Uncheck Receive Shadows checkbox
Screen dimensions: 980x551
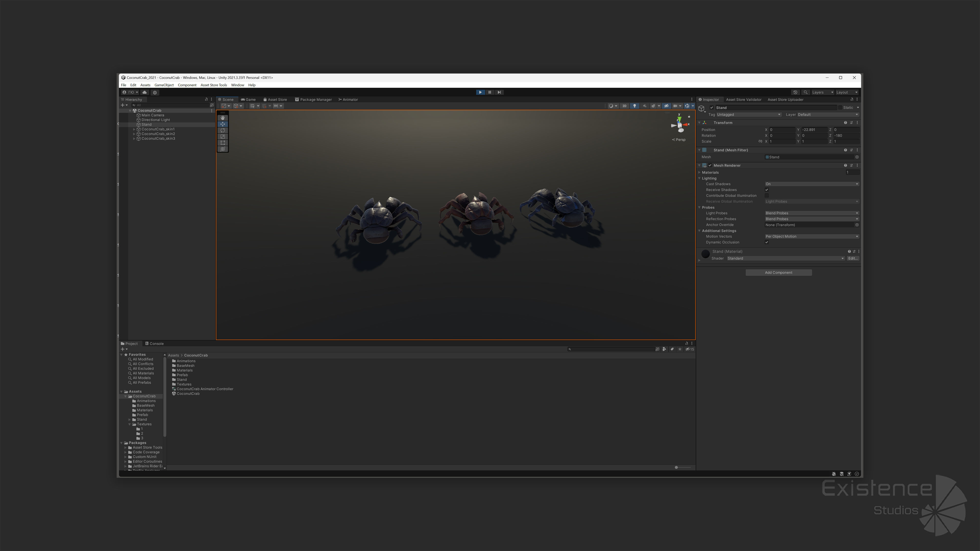click(x=767, y=190)
